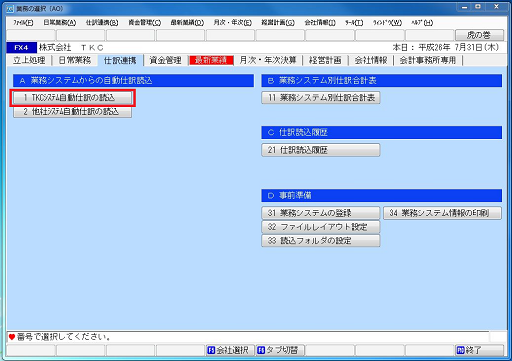Click 33 読込フォルダの設定 button

pyautogui.click(x=321, y=241)
